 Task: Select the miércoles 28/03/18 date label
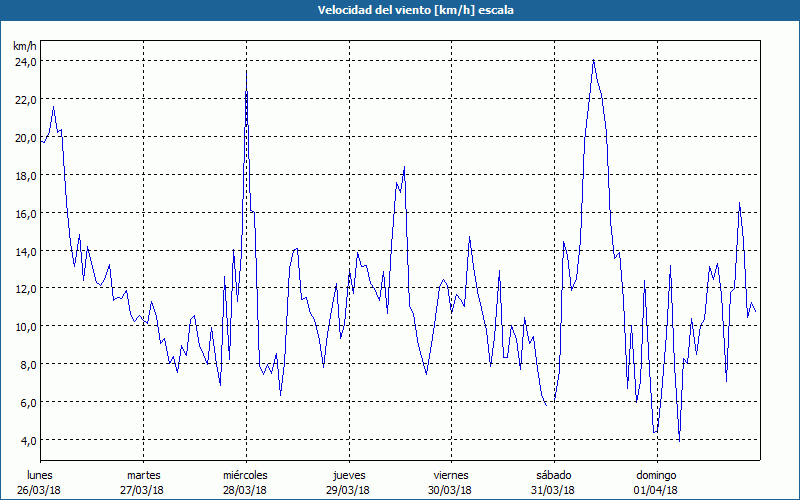pyautogui.click(x=245, y=482)
